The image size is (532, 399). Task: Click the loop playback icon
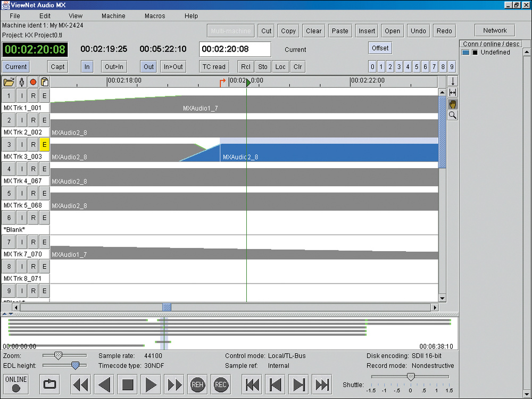[49, 384]
